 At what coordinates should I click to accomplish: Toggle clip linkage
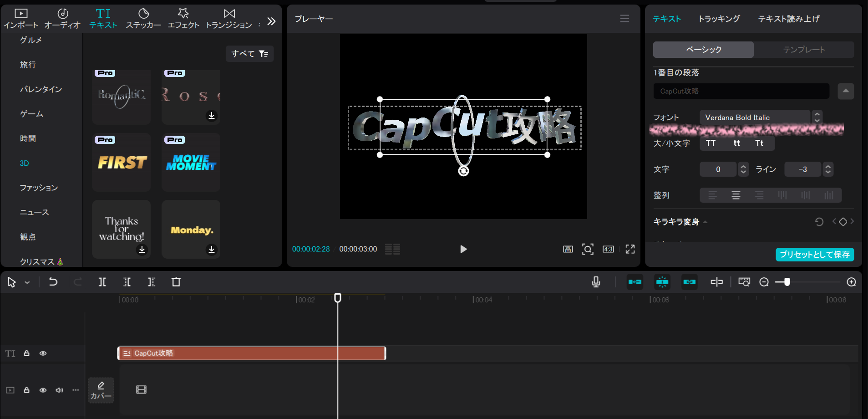[690, 282]
